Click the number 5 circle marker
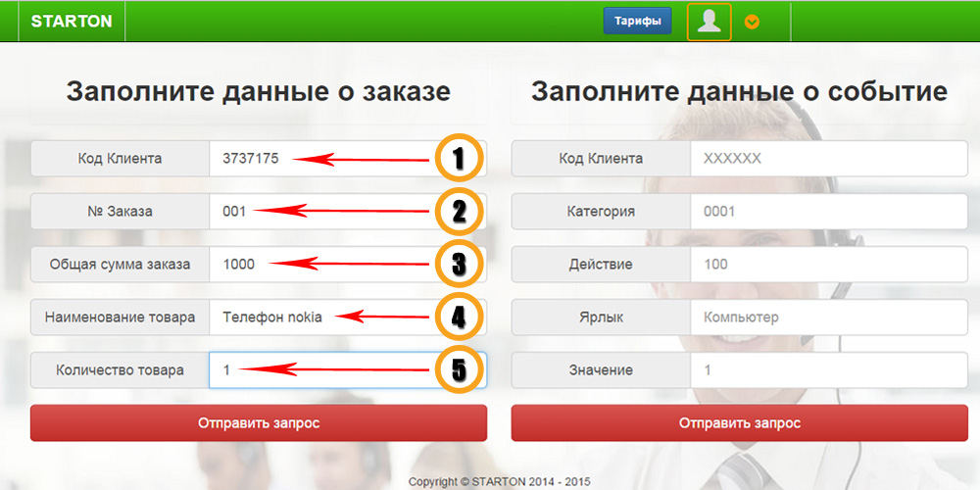This screenshot has height=490, width=980. click(x=459, y=370)
